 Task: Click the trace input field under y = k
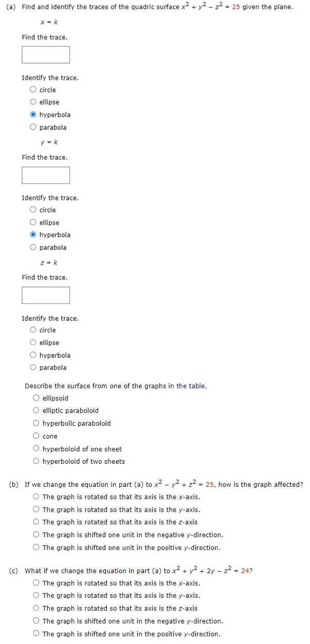tap(46, 175)
